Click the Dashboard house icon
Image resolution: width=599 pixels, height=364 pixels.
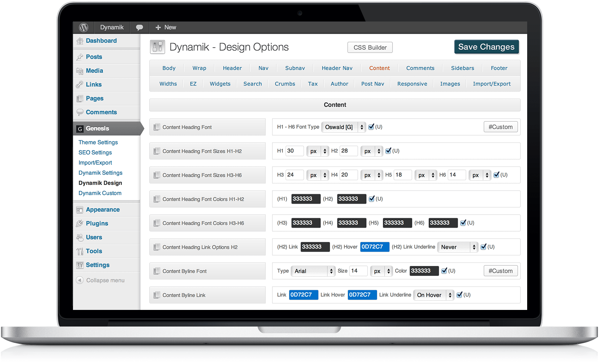(x=80, y=41)
